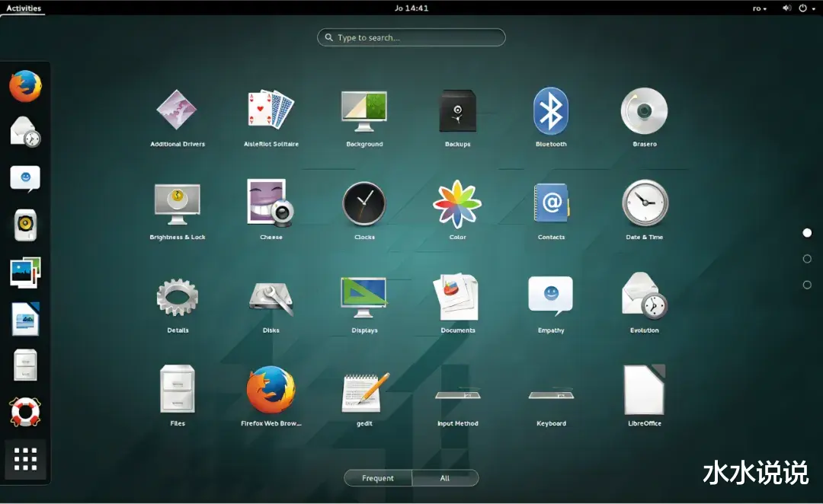
Task: Click Firefox icon in the dash
Action: (25, 86)
